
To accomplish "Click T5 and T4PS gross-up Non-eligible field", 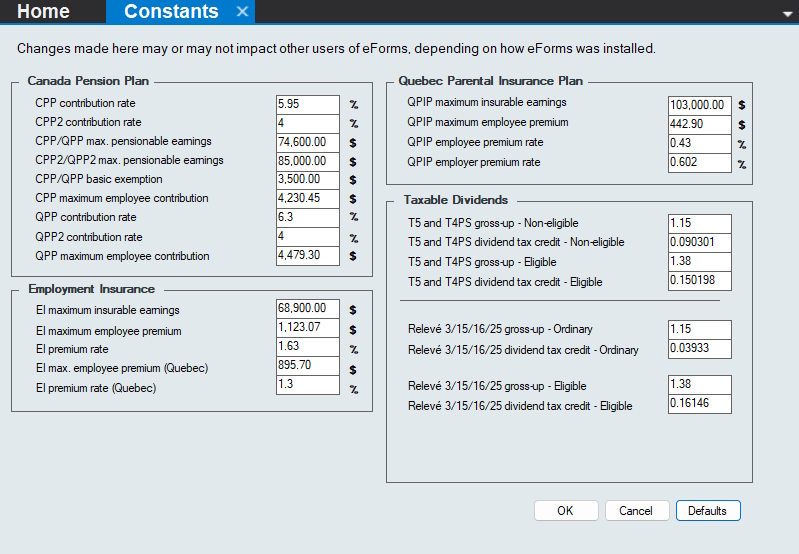I will coord(700,223).
